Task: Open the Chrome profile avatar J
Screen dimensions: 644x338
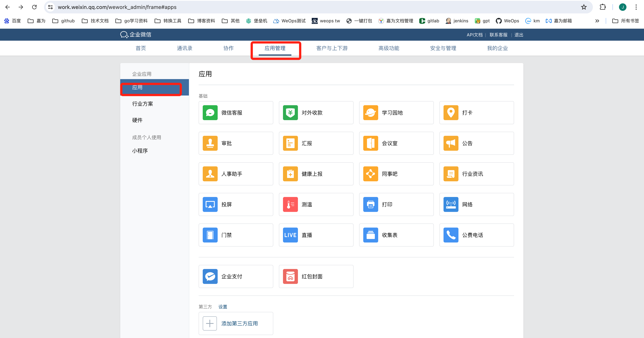Action: pos(623,7)
